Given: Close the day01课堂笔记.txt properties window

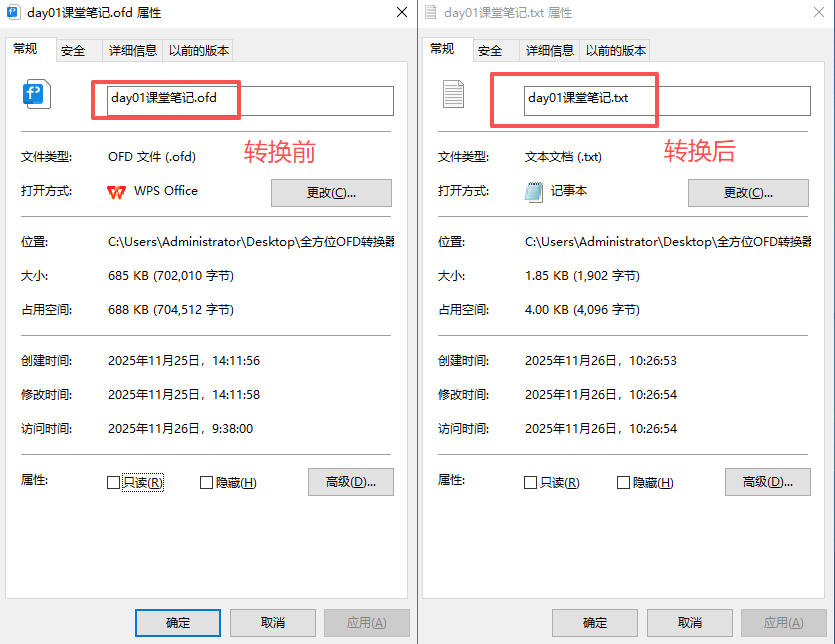Looking at the screenshot, I should coord(817,13).
